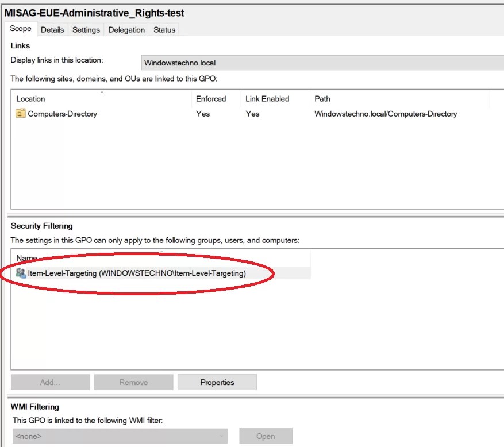Click the Link Enabled column header
Viewport: 504px width, 447px height.
tap(267, 98)
